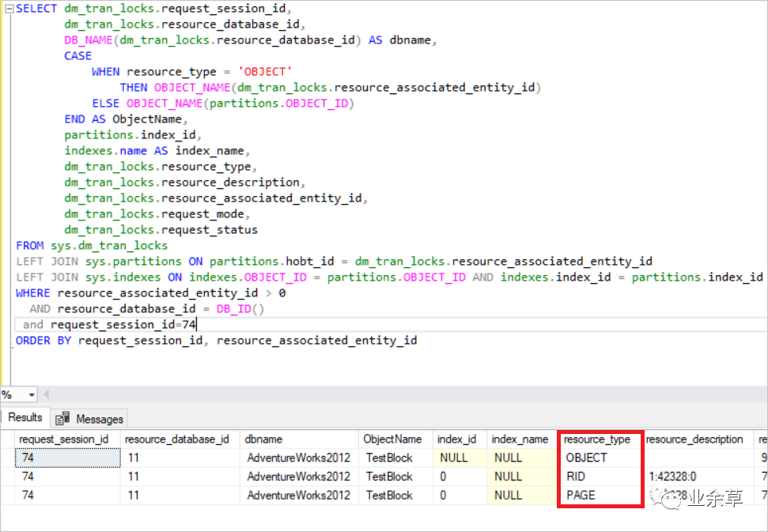Click NULL index_name in the PAGE row
This screenshot has height=532, width=768.
point(523,495)
